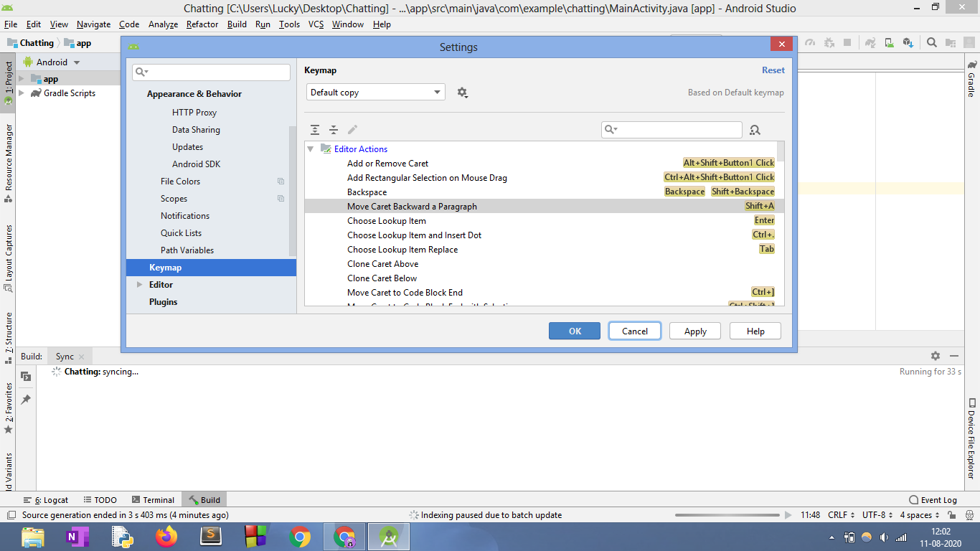Click the Collapse All icon in Keymap toolbar
This screenshot has width=980, height=551.
coord(334,130)
